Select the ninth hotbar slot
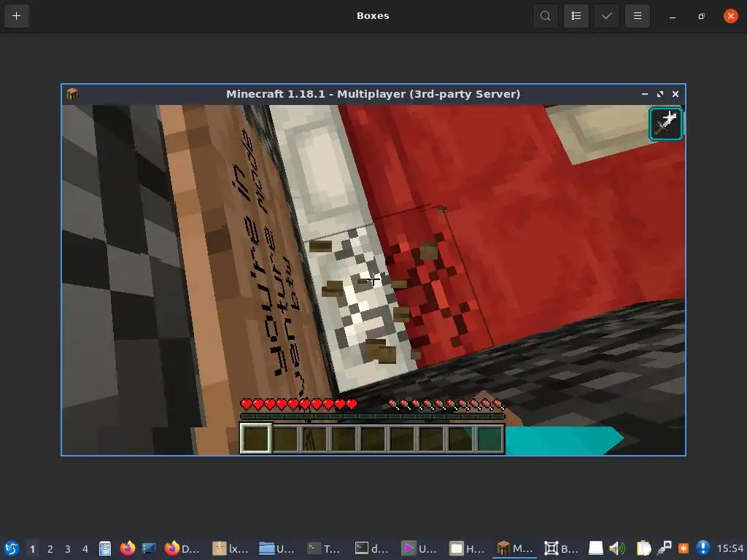The width and height of the screenshot is (747, 560). pos(489,438)
